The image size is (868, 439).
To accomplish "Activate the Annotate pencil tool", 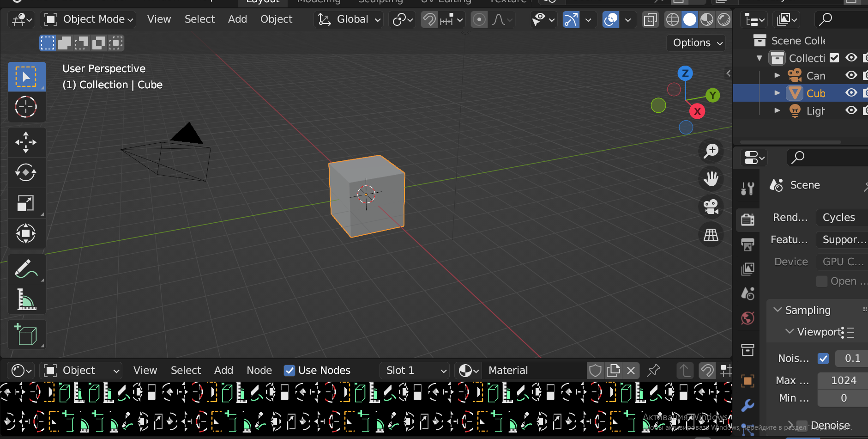I will click(26, 269).
